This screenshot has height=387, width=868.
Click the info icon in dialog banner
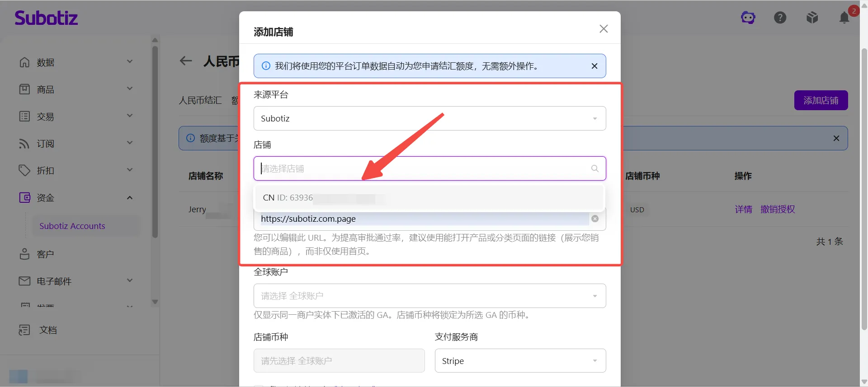[266, 66]
